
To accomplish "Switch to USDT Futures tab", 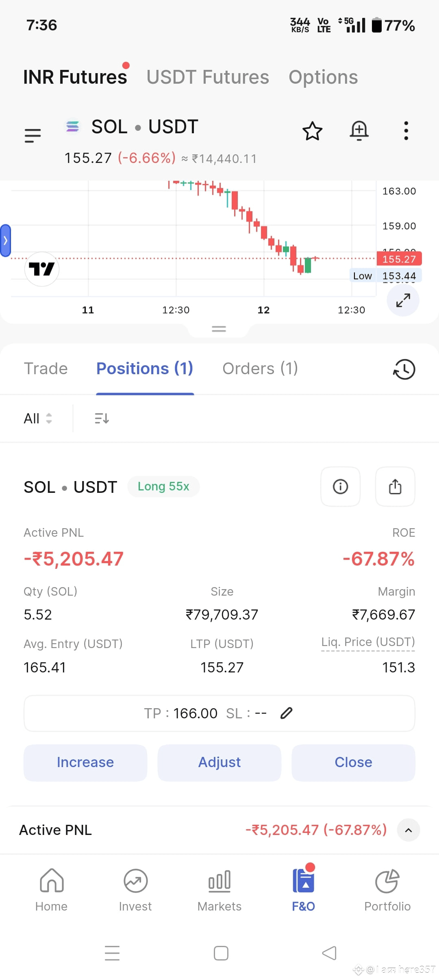I will pyautogui.click(x=208, y=77).
